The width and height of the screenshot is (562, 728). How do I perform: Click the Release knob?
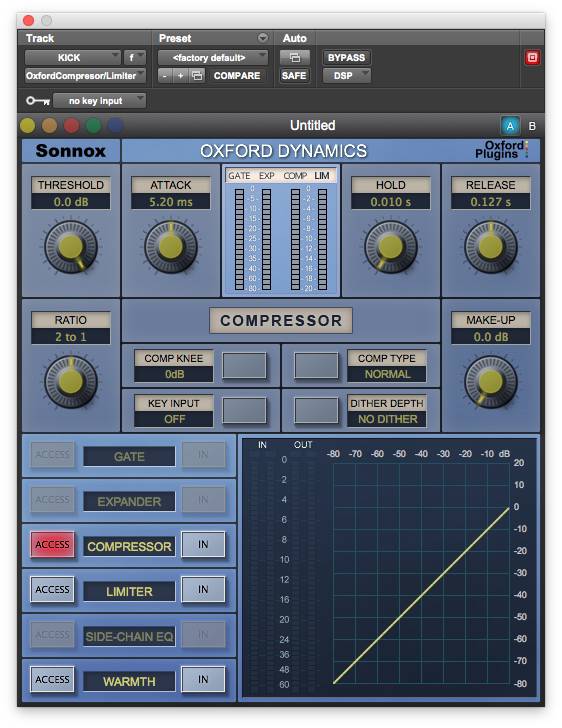(x=490, y=247)
